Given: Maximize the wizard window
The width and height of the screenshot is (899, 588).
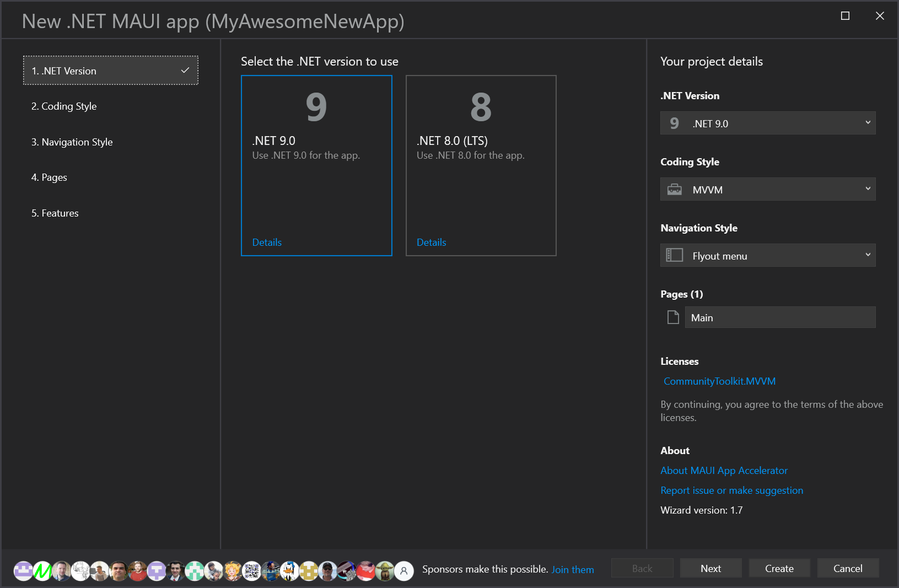Looking at the screenshot, I should coord(845,16).
